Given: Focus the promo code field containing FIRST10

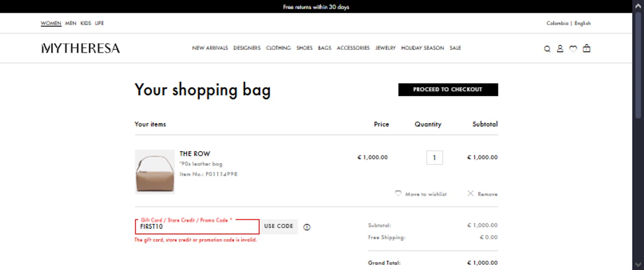Looking at the screenshot, I should pyautogui.click(x=197, y=227).
